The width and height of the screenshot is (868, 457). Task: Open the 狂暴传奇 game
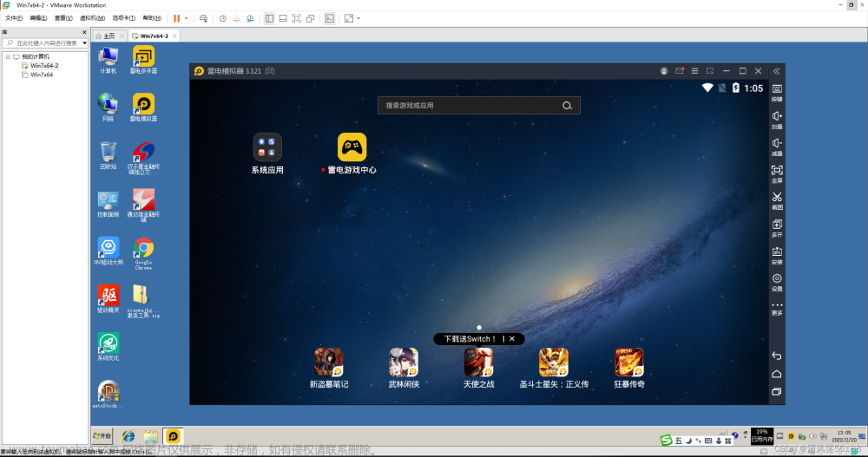pos(628,368)
